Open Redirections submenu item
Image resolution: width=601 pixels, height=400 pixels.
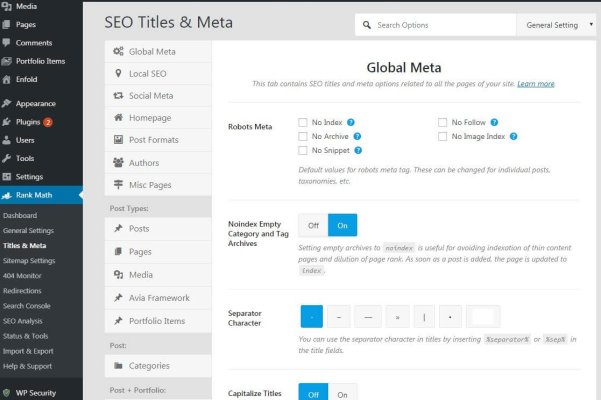coord(22,291)
